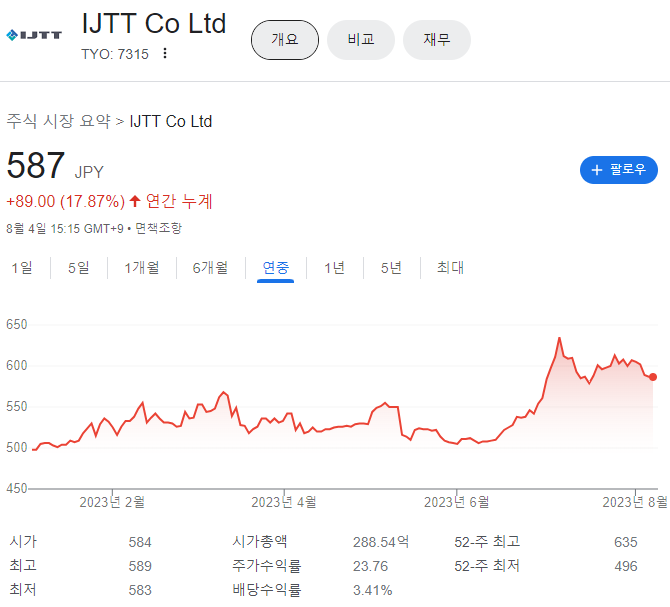Show the 1일 chart range
Screen dimensions: 670x607
(x=22, y=268)
